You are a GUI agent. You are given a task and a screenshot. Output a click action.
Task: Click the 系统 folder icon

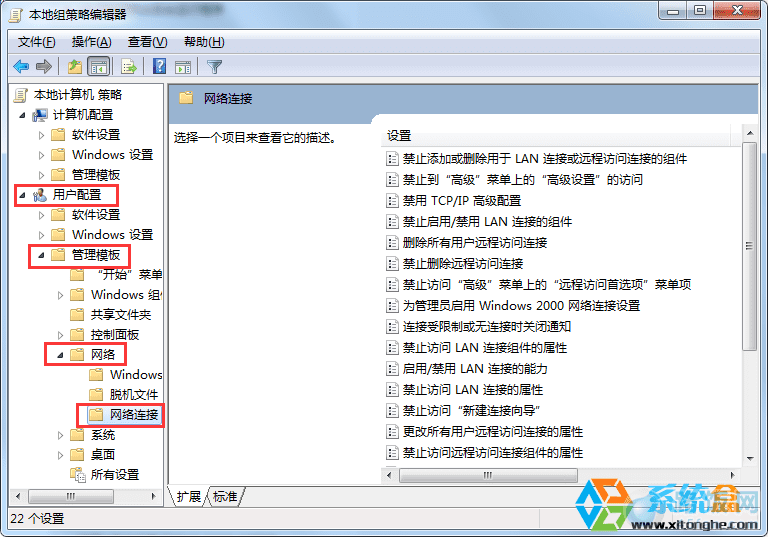[x=77, y=435]
